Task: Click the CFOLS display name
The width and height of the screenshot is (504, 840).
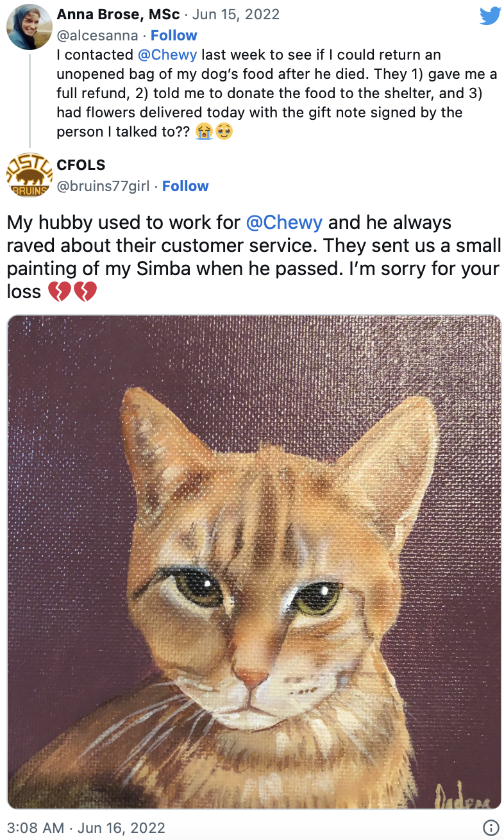Action: 81,165
